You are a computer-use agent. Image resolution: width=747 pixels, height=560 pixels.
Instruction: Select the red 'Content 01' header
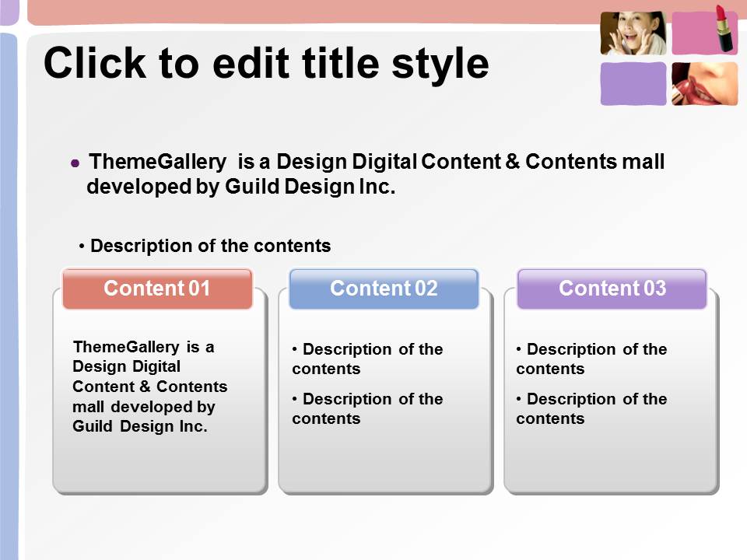pos(157,289)
